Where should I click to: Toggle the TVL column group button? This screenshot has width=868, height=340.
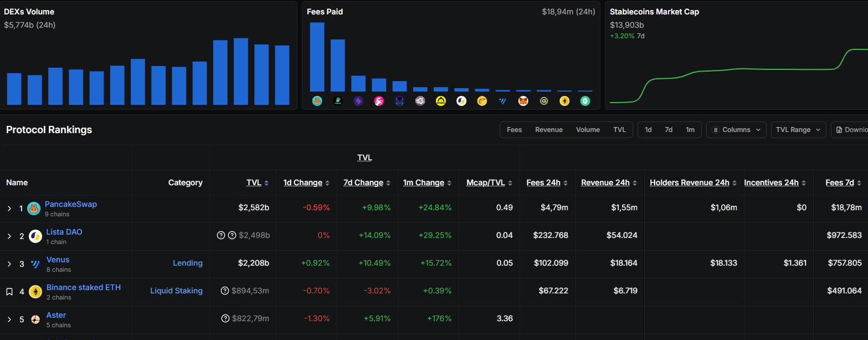tap(619, 130)
